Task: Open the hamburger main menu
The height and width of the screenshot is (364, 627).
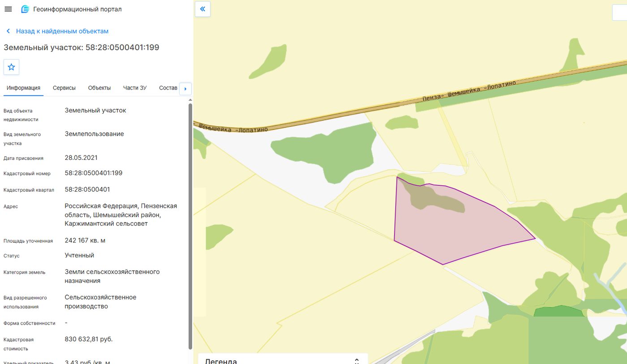Action: coord(8,9)
